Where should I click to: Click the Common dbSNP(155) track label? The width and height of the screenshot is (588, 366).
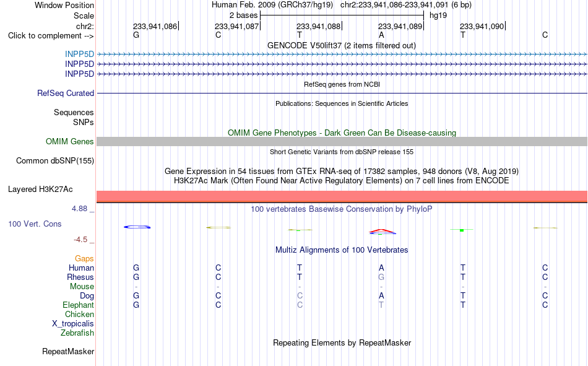(x=55, y=160)
